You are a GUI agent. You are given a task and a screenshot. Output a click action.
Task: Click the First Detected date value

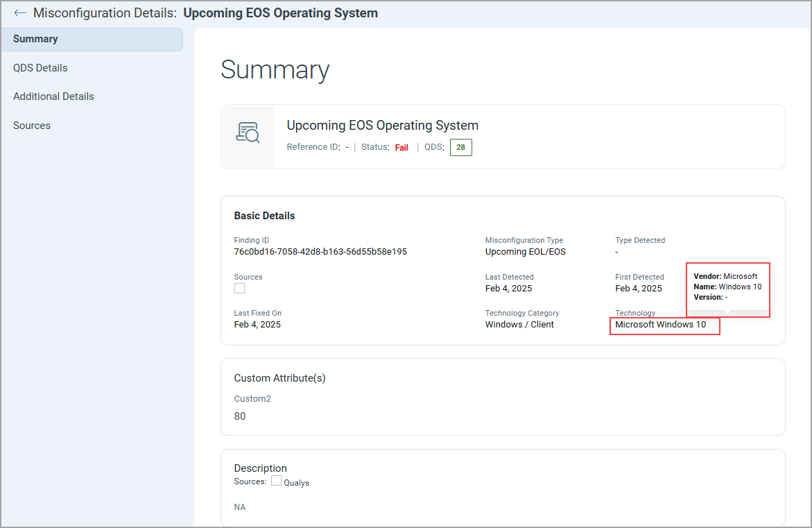click(x=638, y=289)
